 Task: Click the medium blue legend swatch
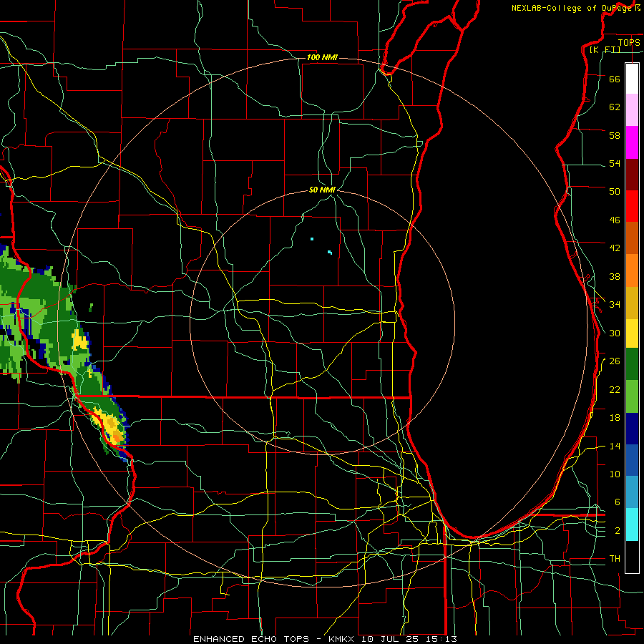point(632,460)
